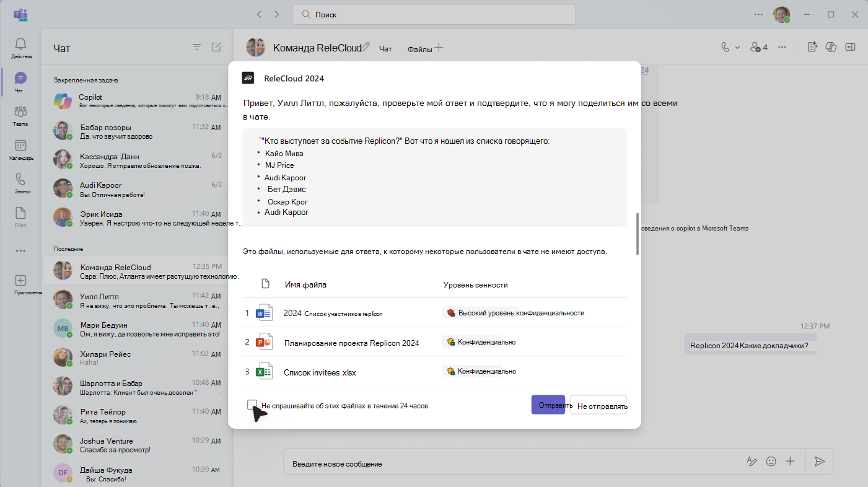This screenshot has height=487, width=868.
Task: Switch to the Файлы tab
Action: pos(419,50)
